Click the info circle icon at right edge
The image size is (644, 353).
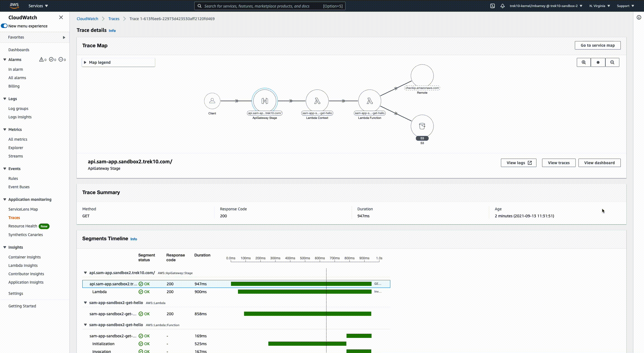[x=639, y=17]
